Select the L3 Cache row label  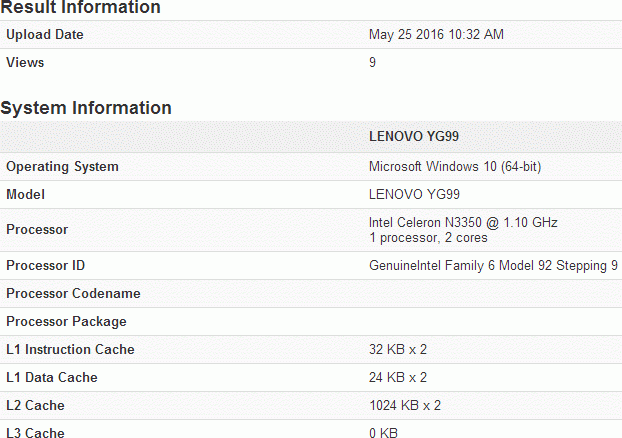click(x=36, y=433)
